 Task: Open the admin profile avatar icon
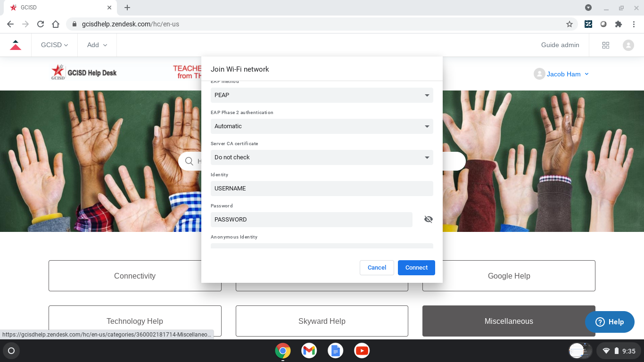pyautogui.click(x=628, y=45)
